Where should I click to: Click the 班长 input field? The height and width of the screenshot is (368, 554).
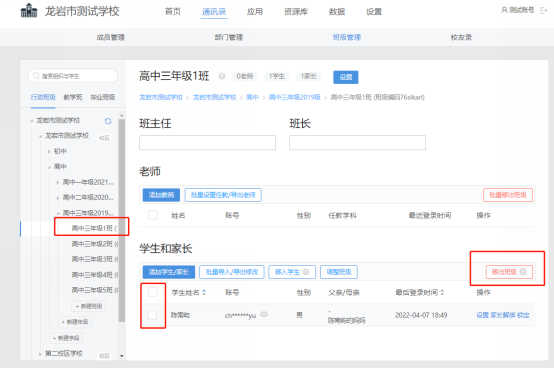pyautogui.click(x=357, y=143)
